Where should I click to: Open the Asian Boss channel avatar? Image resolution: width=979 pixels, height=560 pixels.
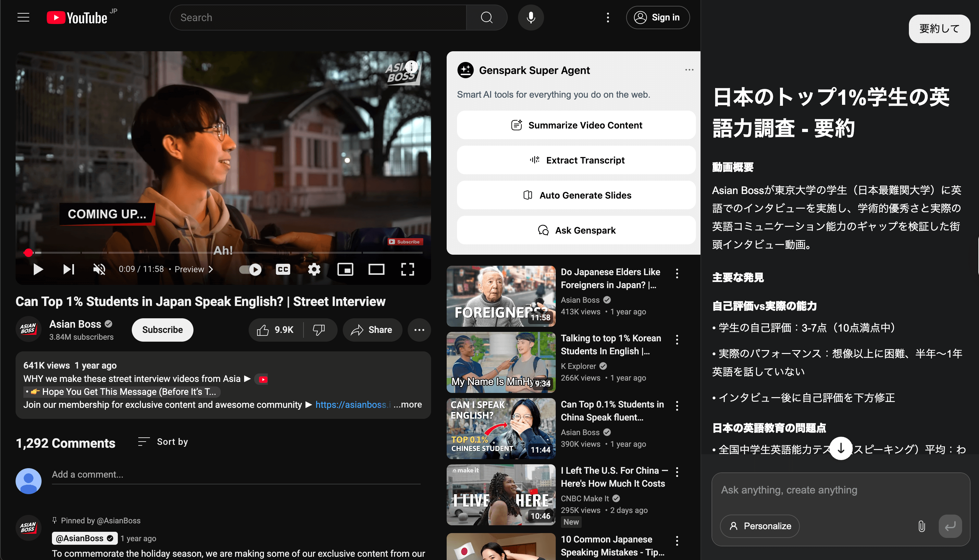pos(28,329)
